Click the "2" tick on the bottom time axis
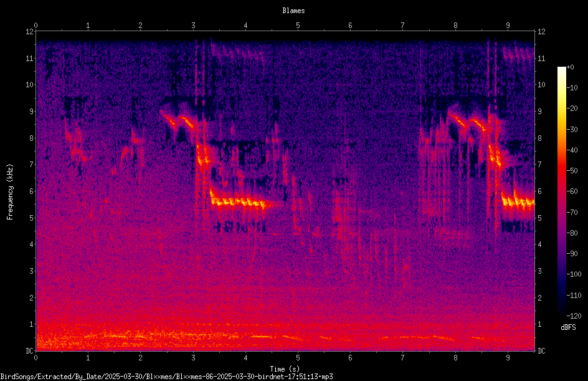The height and width of the screenshot is (381, 588). click(x=141, y=358)
